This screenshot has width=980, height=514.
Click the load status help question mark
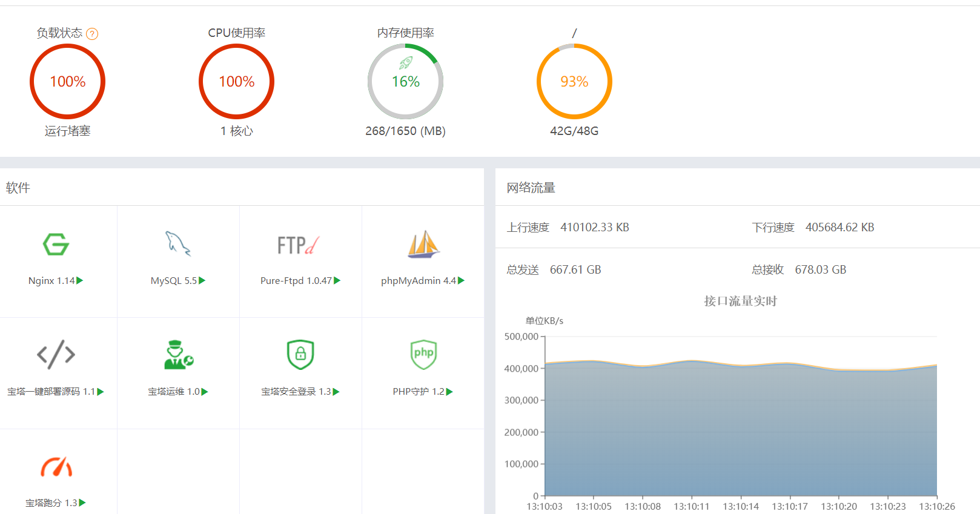92,34
